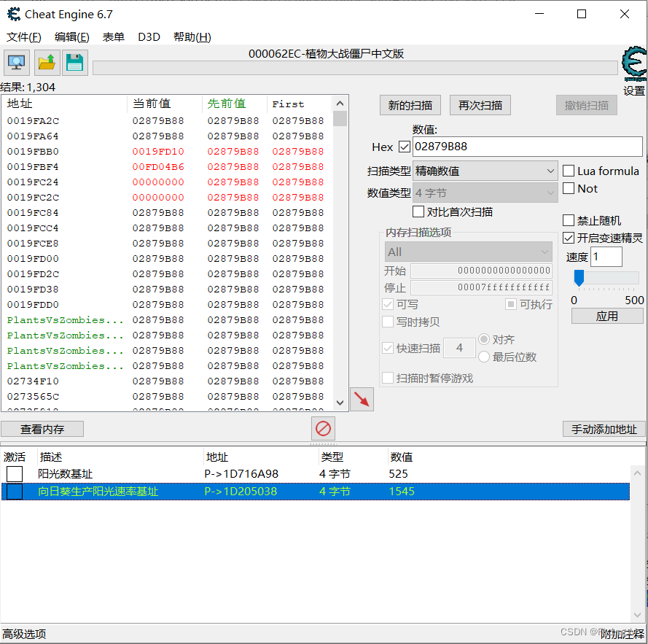Click results list scroll up arrow
This screenshot has width=648, height=644.
pos(340,103)
